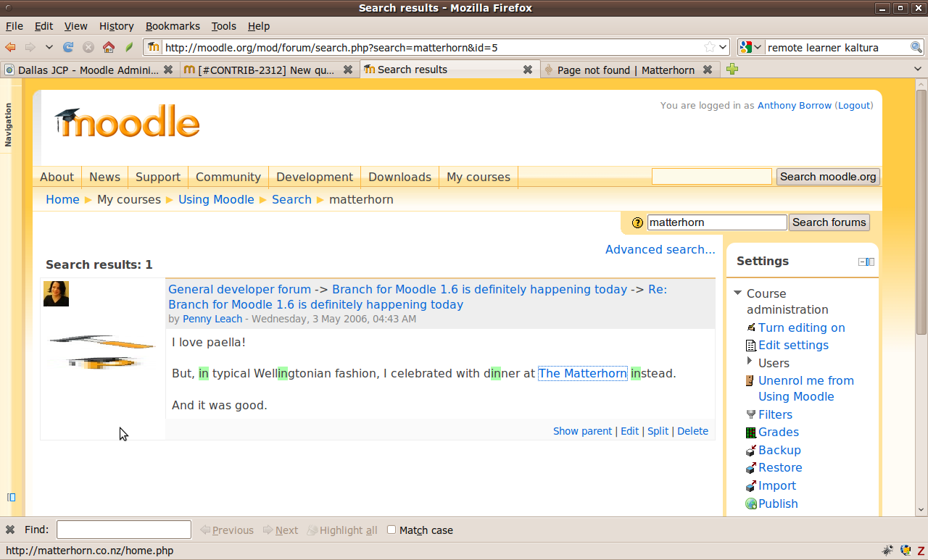Click the shield status bar icon
This screenshot has width=928, height=560.
[x=905, y=551]
